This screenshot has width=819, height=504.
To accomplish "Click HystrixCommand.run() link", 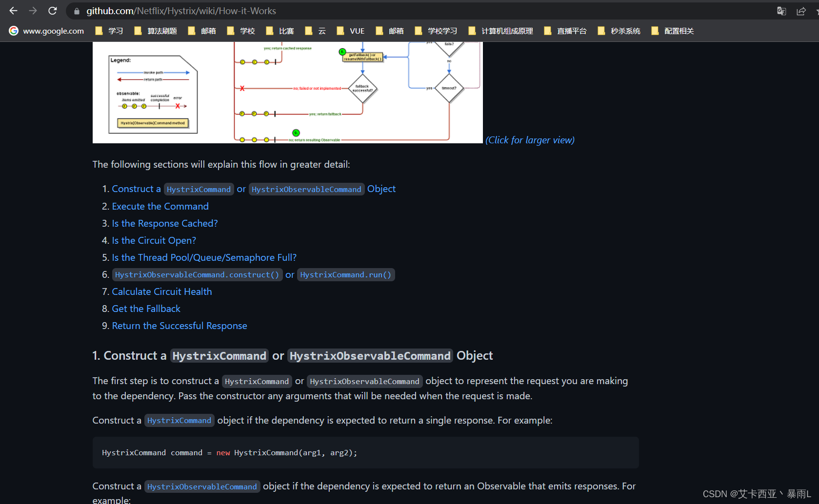I will pos(346,275).
